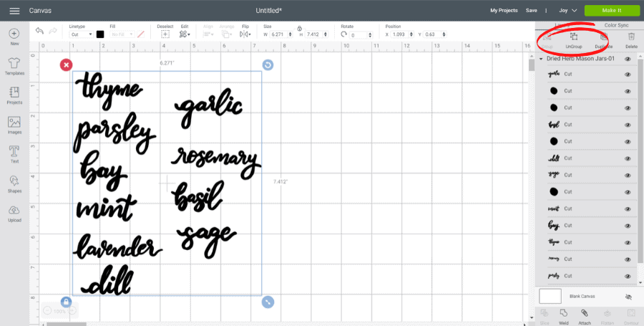Click the green Make It button
The image size is (644, 326).
pos(612,11)
